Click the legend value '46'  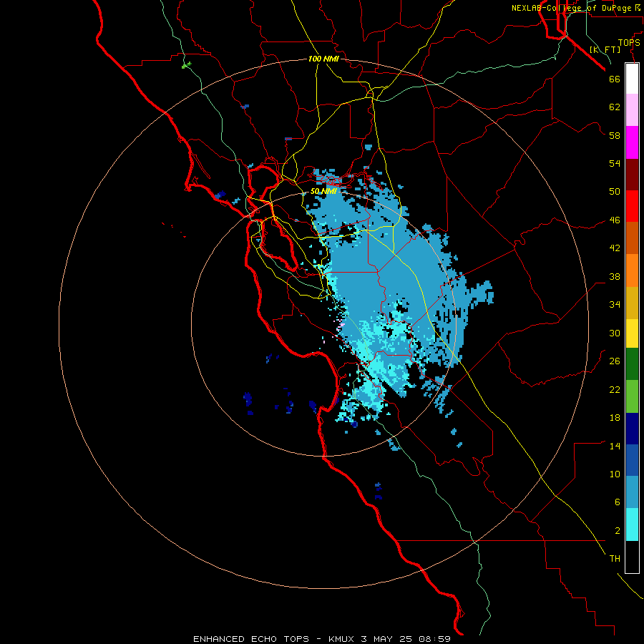(615, 220)
